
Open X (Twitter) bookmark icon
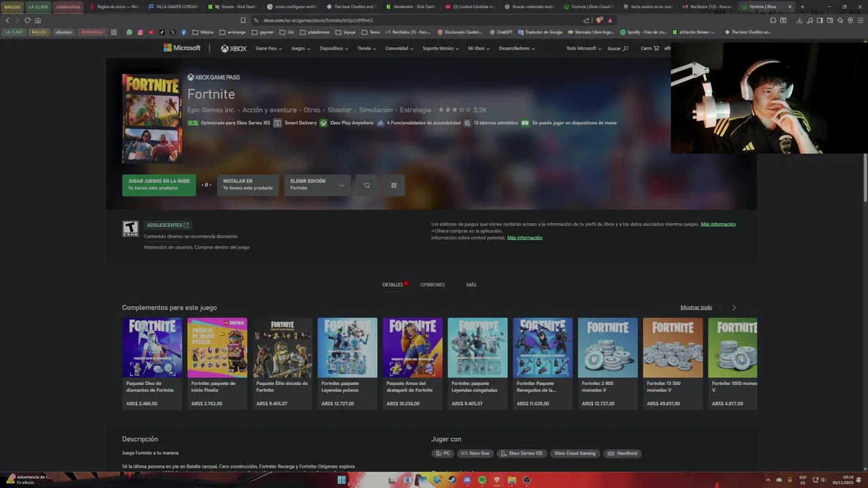173,32
